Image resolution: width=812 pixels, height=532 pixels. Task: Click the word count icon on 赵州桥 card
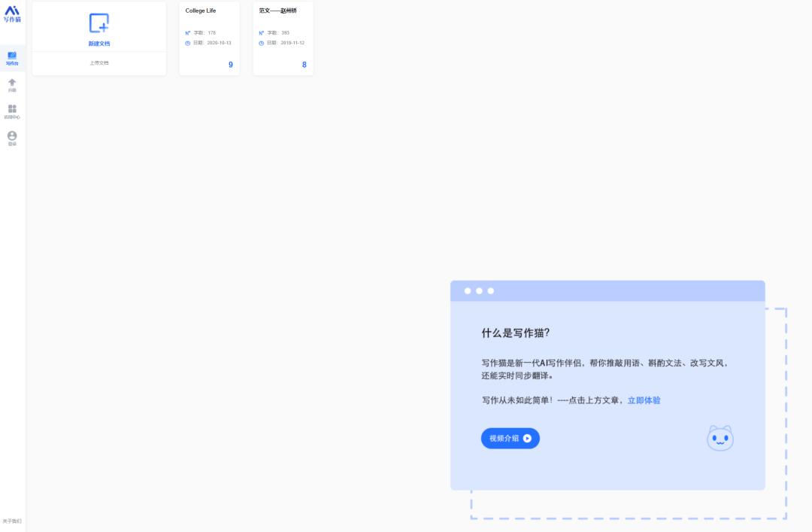click(260, 32)
